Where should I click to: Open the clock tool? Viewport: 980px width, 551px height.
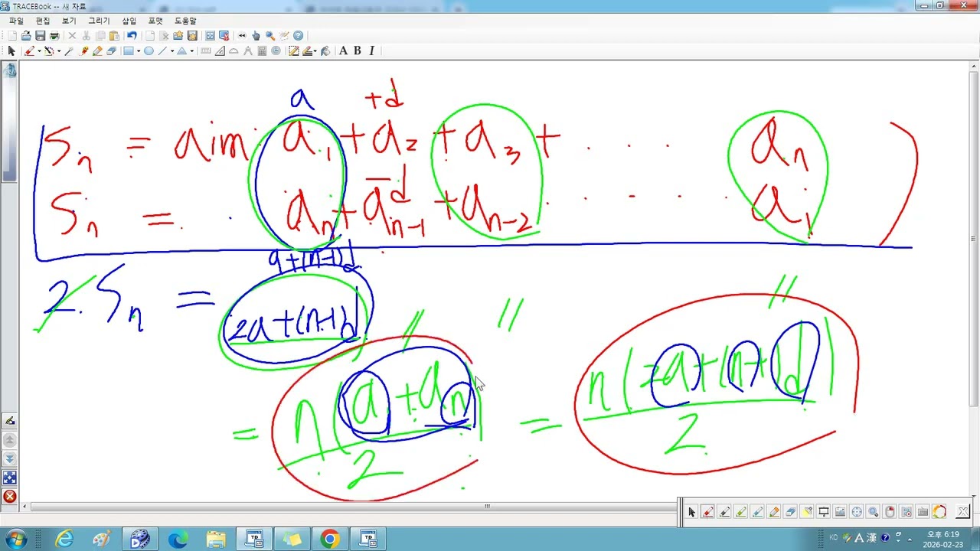276,51
